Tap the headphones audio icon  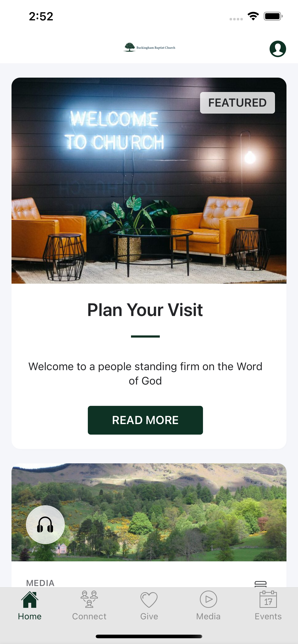45,524
